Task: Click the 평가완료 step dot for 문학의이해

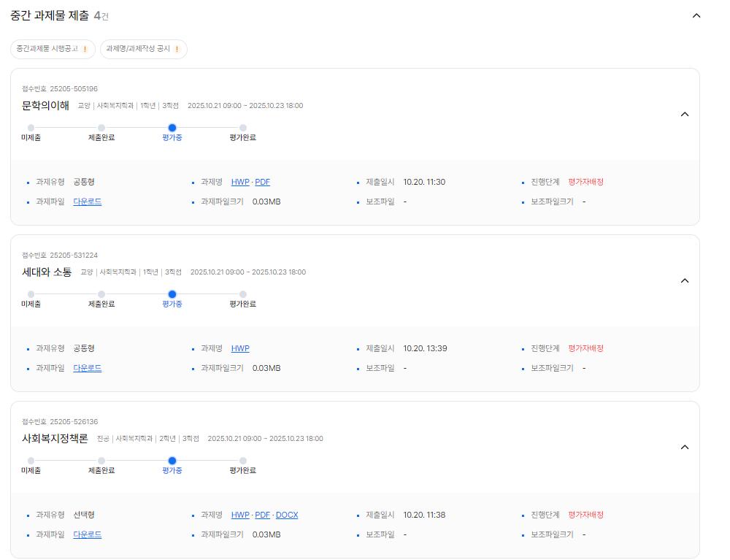Action: (243, 128)
